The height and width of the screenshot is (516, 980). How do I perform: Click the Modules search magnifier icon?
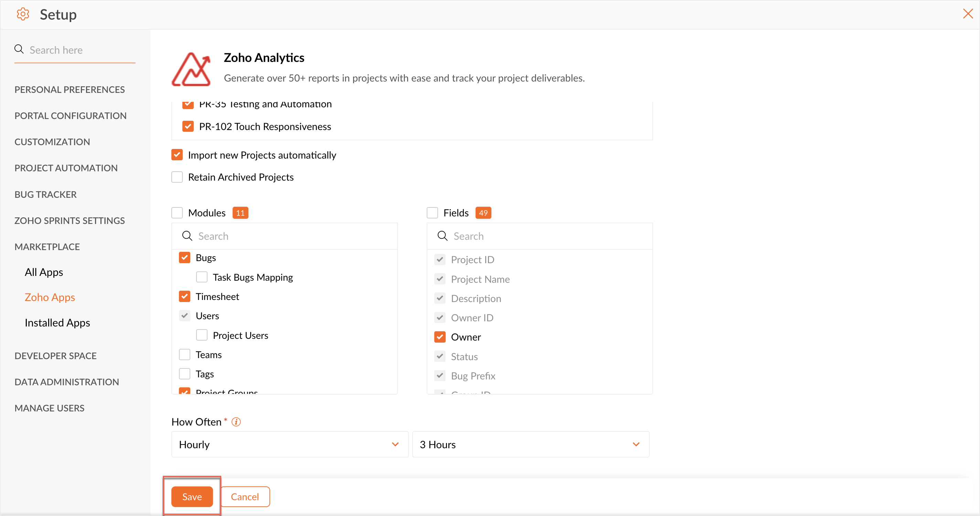[x=187, y=236]
